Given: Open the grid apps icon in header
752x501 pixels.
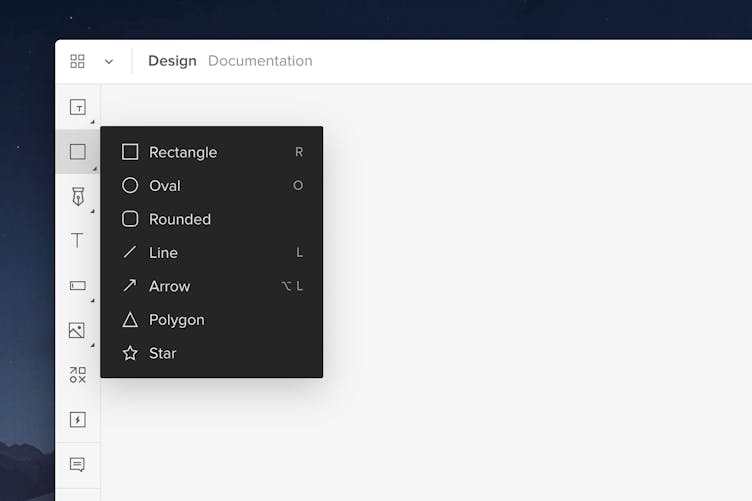Looking at the screenshot, I should [x=77, y=61].
